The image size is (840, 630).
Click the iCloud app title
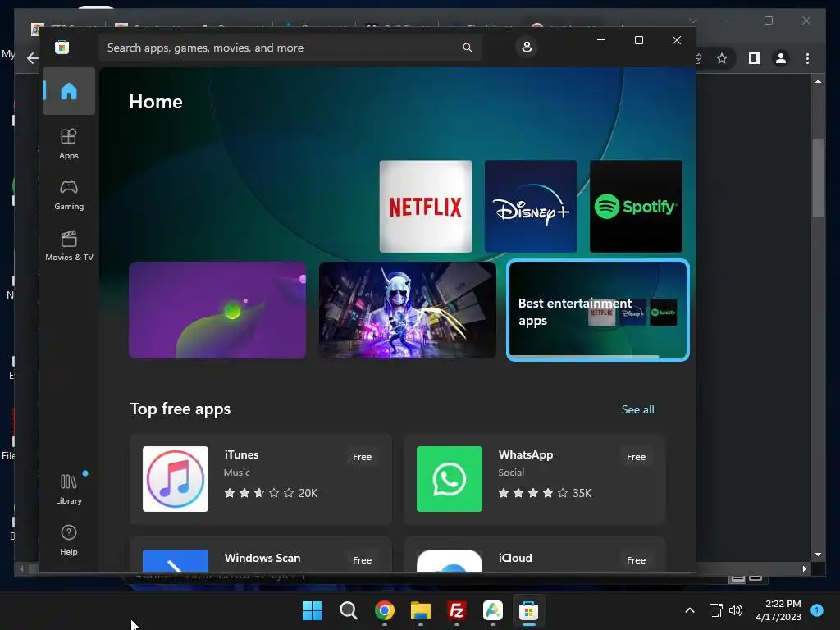pyautogui.click(x=515, y=558)
